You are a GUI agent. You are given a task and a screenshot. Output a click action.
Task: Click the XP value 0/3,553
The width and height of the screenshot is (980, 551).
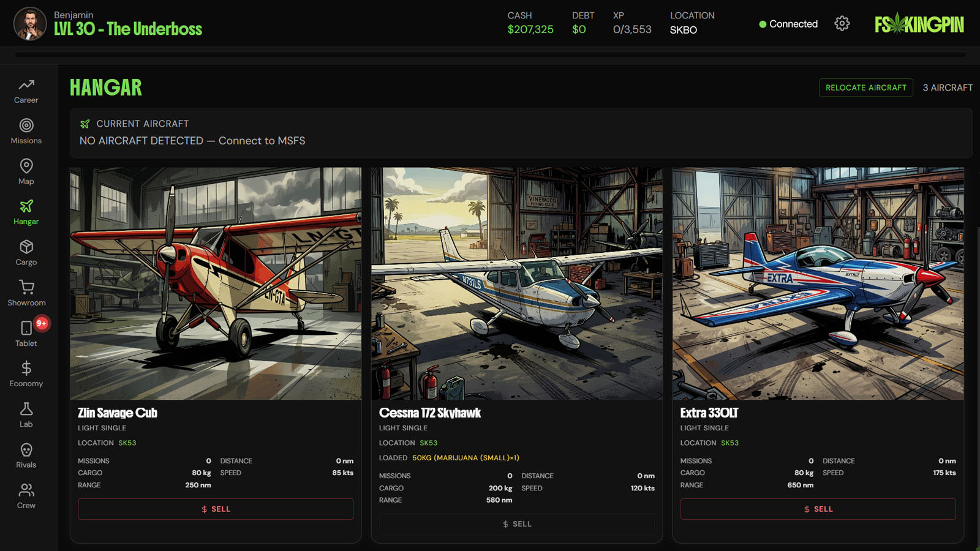[x=632, y=29]
